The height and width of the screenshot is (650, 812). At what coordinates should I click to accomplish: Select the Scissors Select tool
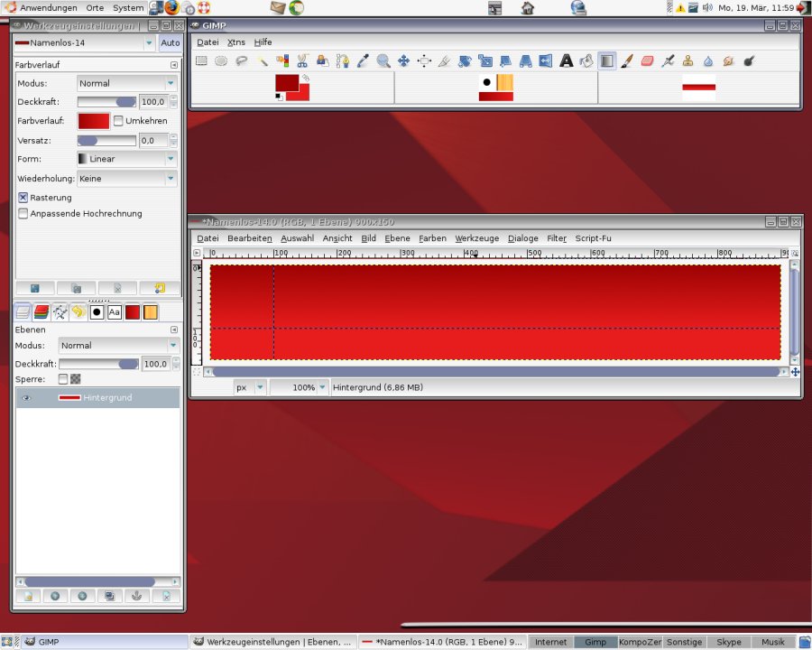pyautogui.click(x=302, y=61)
